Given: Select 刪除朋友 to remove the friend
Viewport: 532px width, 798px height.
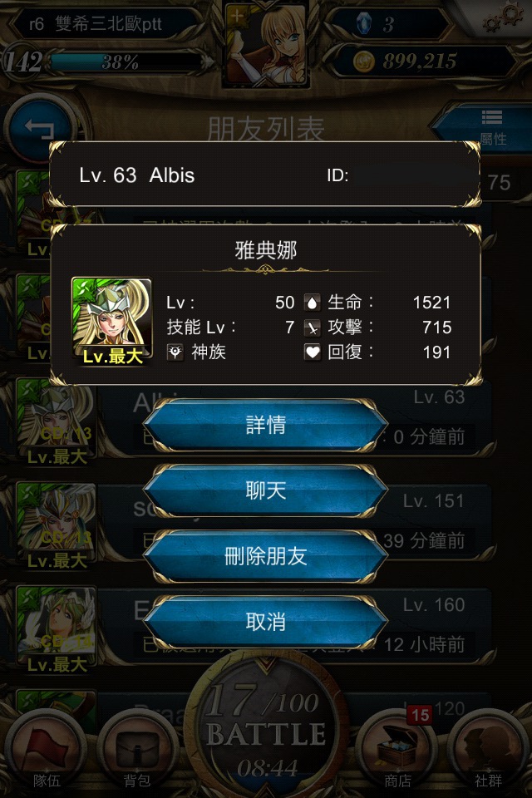Looking at the screenshot, I should click(x=265, y=556).
